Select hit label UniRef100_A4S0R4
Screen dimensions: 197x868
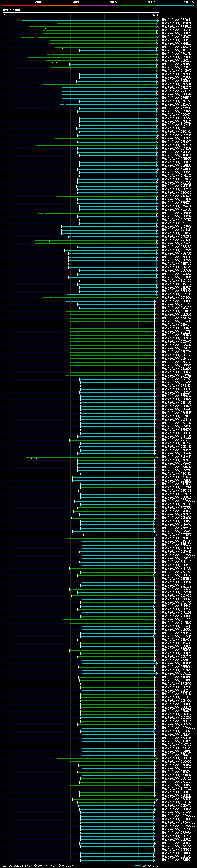click(176, 23)
